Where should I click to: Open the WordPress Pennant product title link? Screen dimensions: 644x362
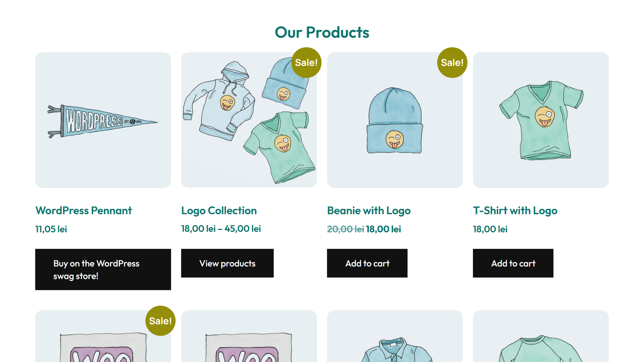coord(83,210)
